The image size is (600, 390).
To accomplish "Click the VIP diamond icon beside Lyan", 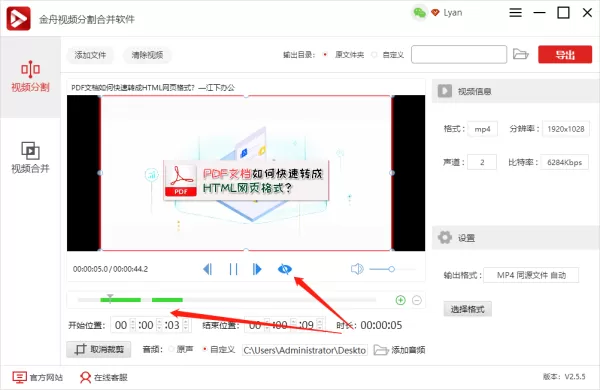I will (x=435, y=13).
